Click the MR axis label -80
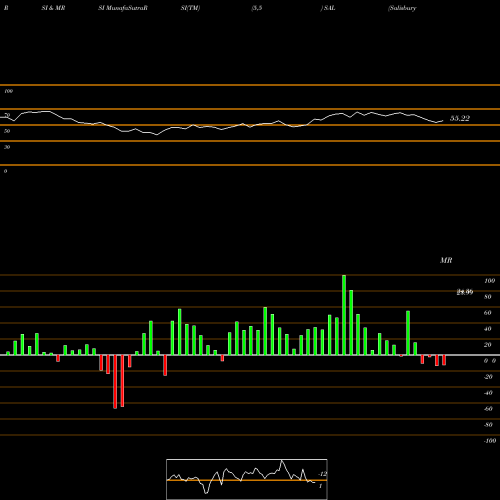This screenshot has height=500, width=500. (488, 425)
